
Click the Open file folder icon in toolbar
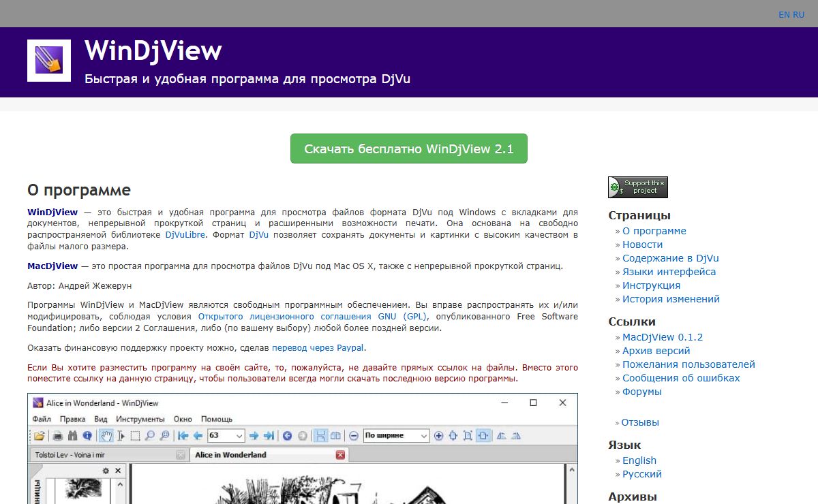tap(40, 436)
